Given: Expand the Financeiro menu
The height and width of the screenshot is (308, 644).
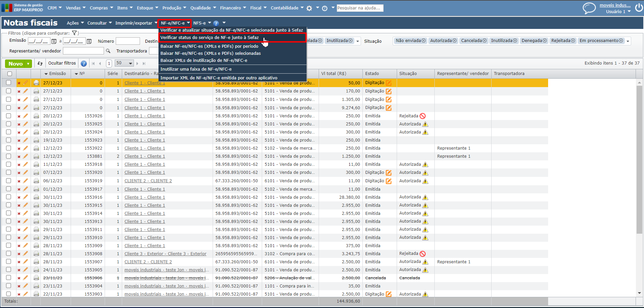Looking at the screenshot, I should (233, 8).
